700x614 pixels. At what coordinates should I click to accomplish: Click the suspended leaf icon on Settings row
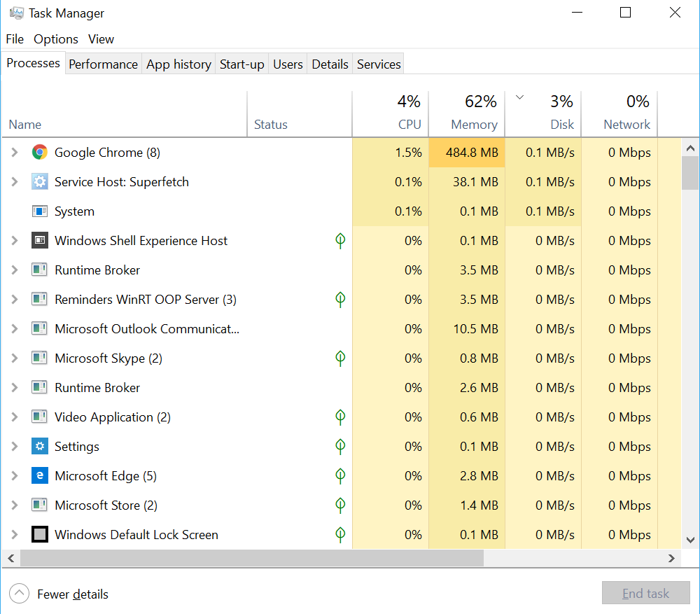(340, 446)
